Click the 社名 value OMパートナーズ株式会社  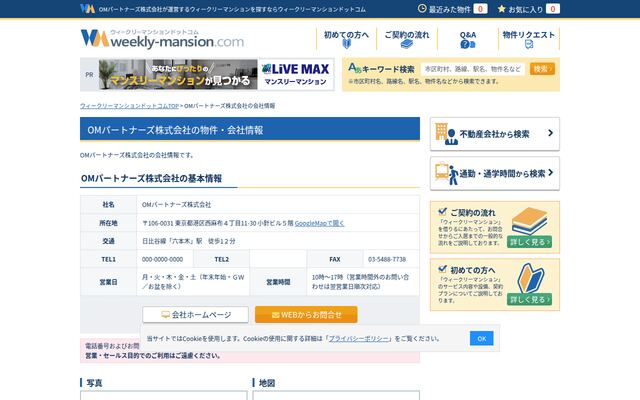(x=176, y=204)
